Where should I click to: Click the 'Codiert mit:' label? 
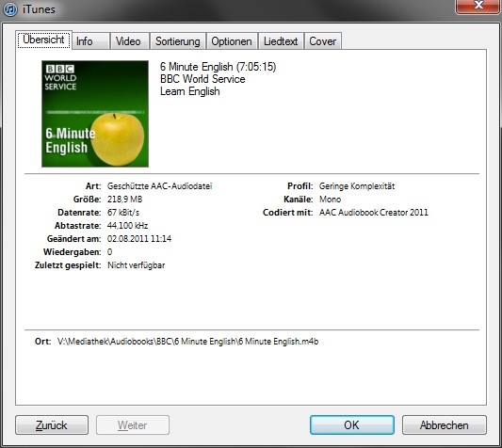[x=288, y=212]
